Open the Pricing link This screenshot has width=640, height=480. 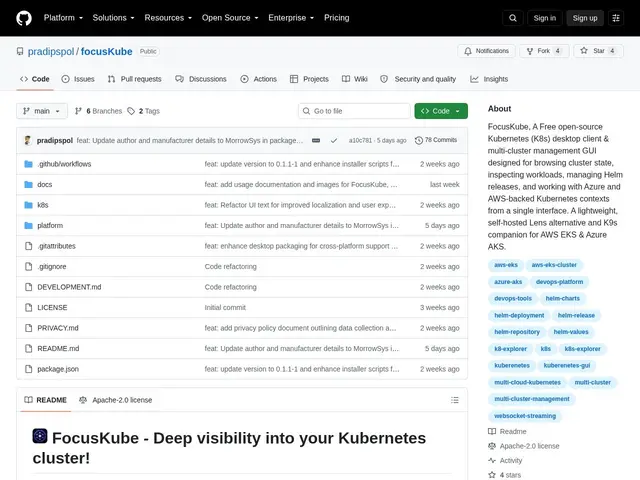pyautogui.click(x=336, y=18)
